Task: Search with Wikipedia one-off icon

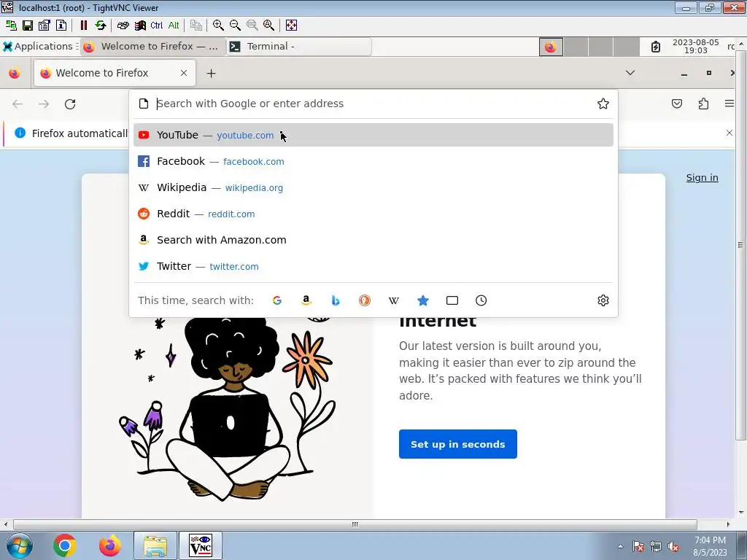Action: (x=393, y=300)
